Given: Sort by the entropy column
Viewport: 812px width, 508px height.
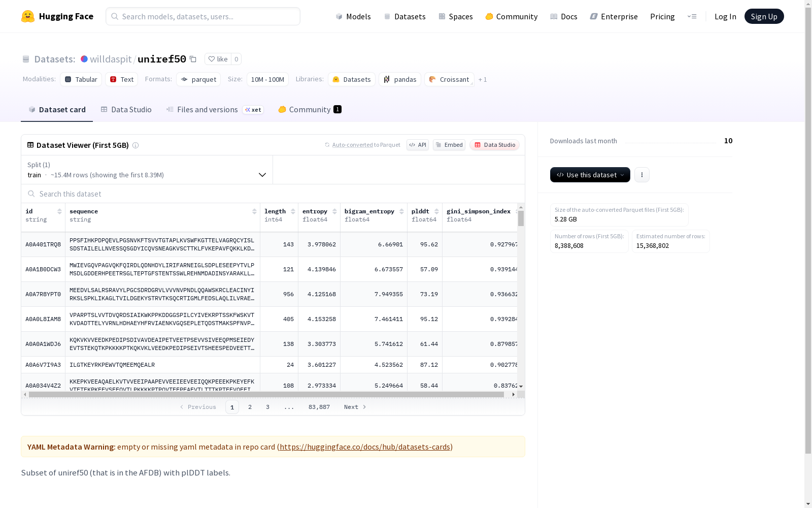Looking at the screenshot, I should coord(334,211).
